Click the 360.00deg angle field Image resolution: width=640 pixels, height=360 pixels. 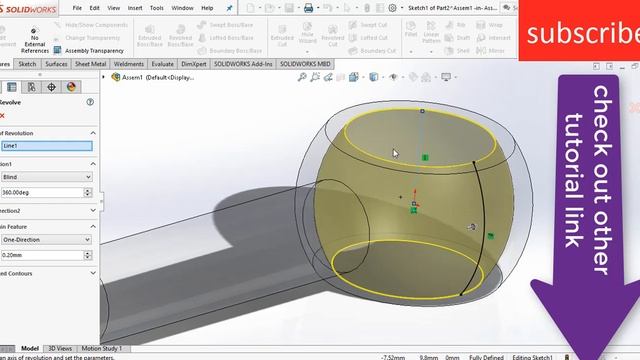tap(42, 192)
